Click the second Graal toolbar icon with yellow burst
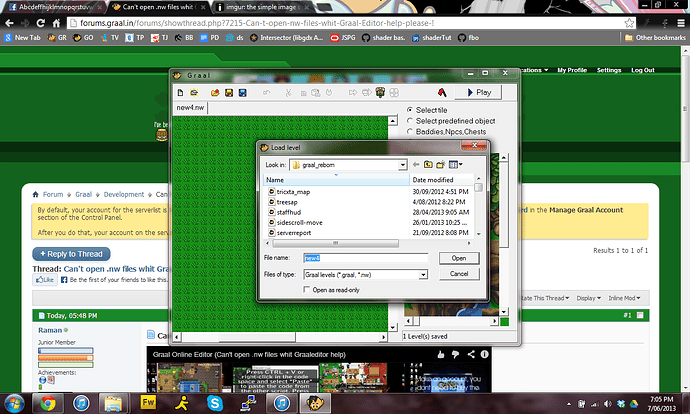This screenshot has width=690, height=414. (194, 92)
